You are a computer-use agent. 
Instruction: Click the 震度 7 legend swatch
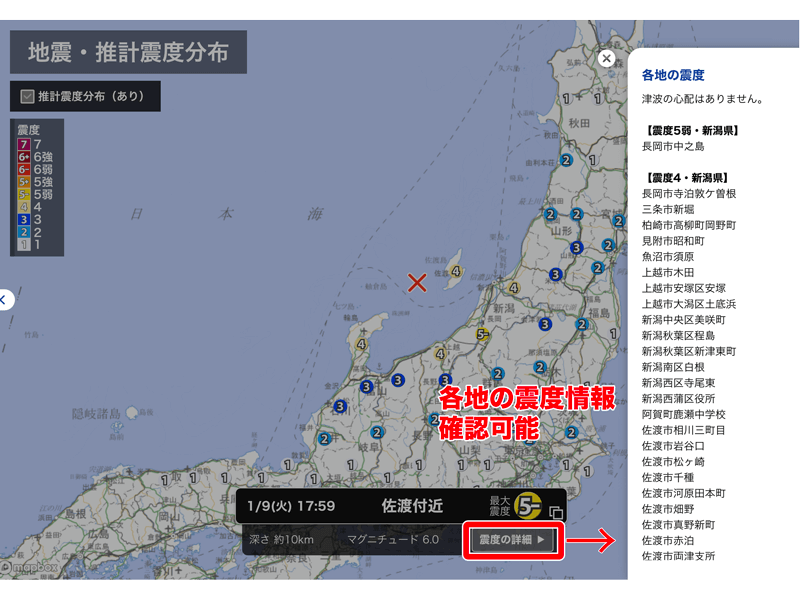coord(23,145)
